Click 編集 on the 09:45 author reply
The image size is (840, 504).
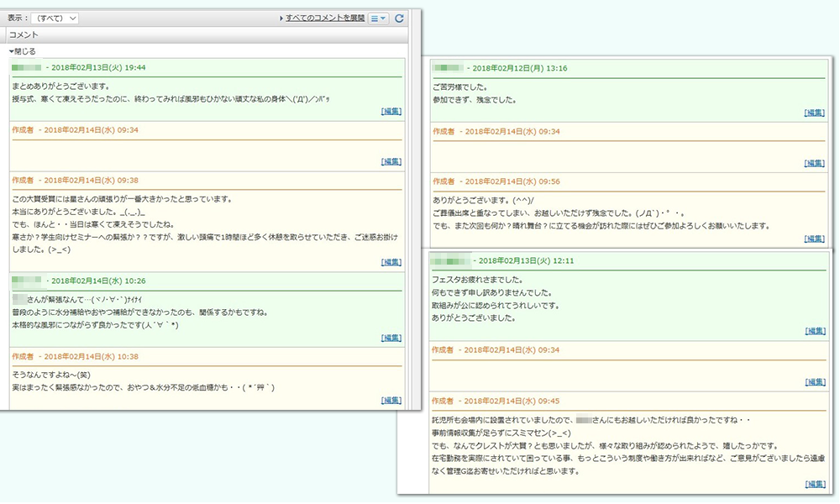pyautogui.click(x=814, y=485)
